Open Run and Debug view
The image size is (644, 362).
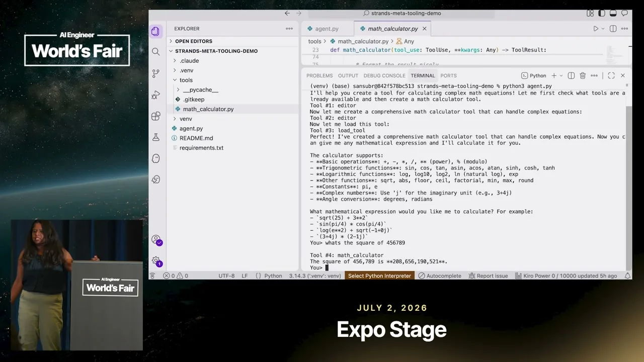click(155, 95)
